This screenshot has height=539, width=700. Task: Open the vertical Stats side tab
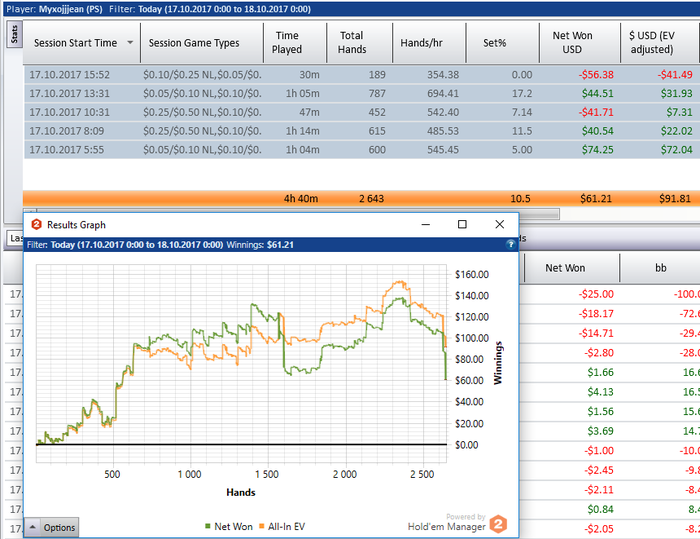tap(14, 34)
